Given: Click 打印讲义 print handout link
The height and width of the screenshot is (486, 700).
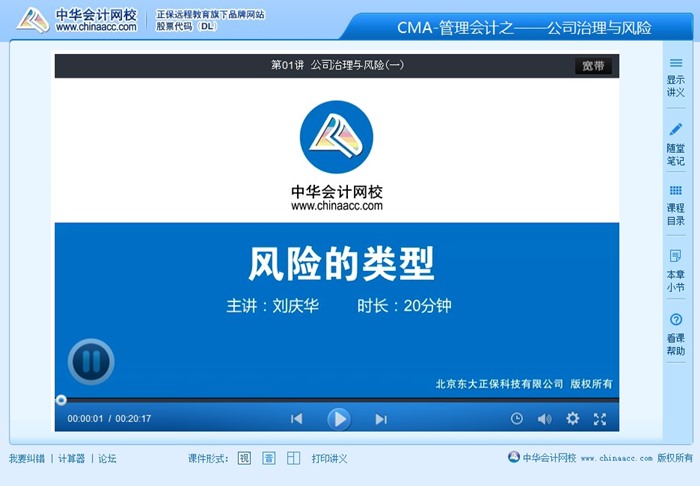Looking at the screenshot, I should coord(329,458).
